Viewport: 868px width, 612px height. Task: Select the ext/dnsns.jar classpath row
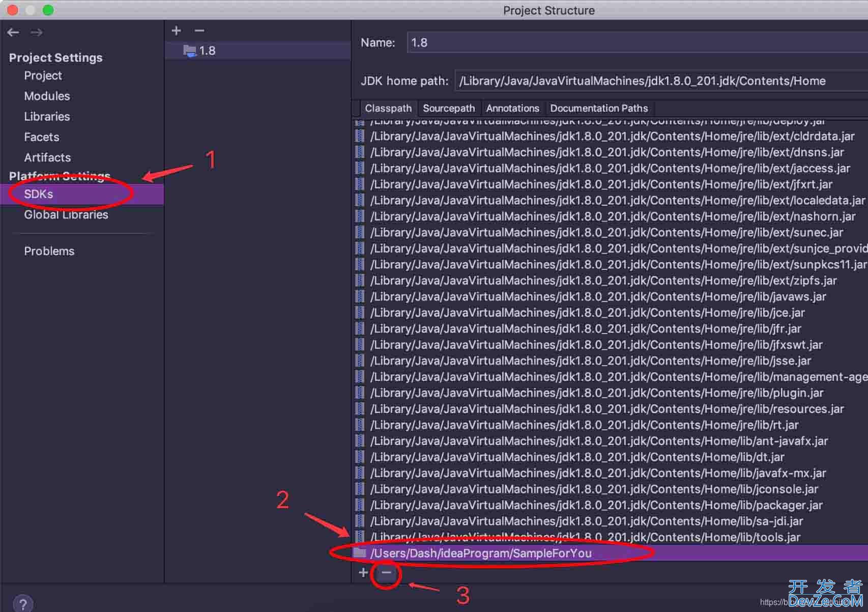(x=611, y=152)
